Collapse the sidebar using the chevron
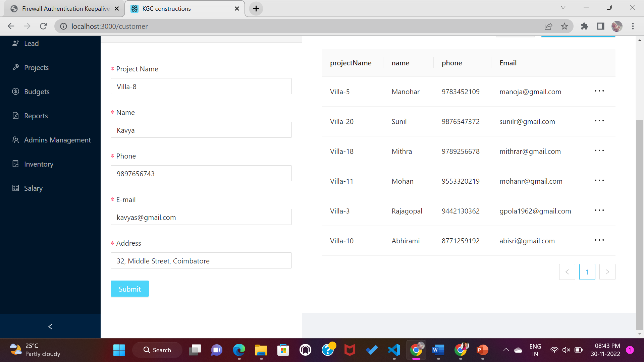Screen dimensions: 644x362 50,326
